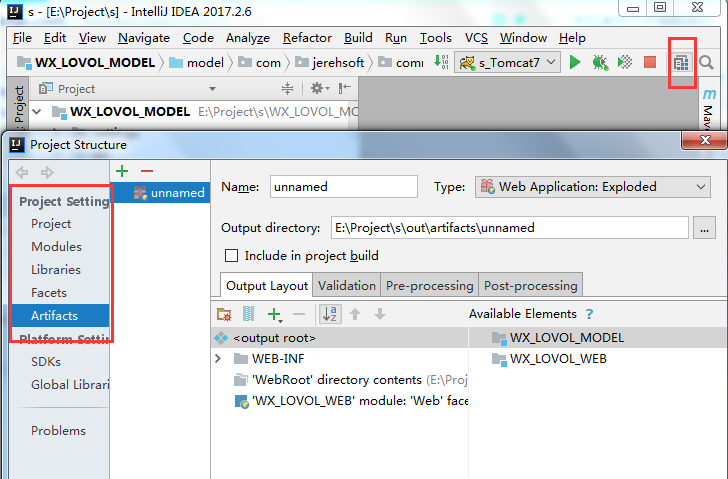Browse output directory with ellipsis button

704,228
